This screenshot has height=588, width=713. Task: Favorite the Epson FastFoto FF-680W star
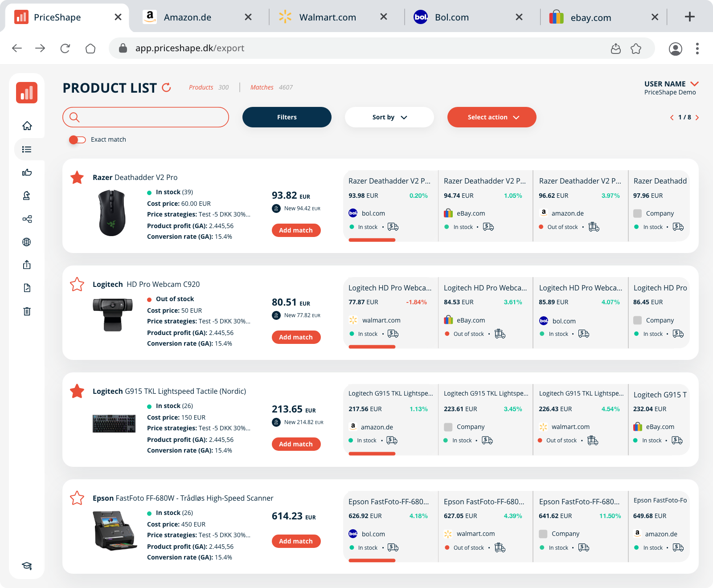click(77, 498)
